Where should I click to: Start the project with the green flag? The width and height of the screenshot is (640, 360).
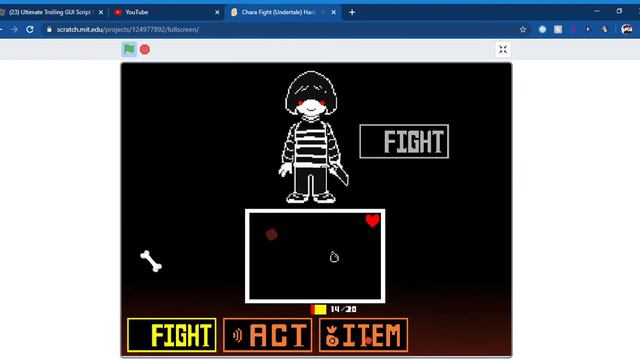[x=129, y=49]
